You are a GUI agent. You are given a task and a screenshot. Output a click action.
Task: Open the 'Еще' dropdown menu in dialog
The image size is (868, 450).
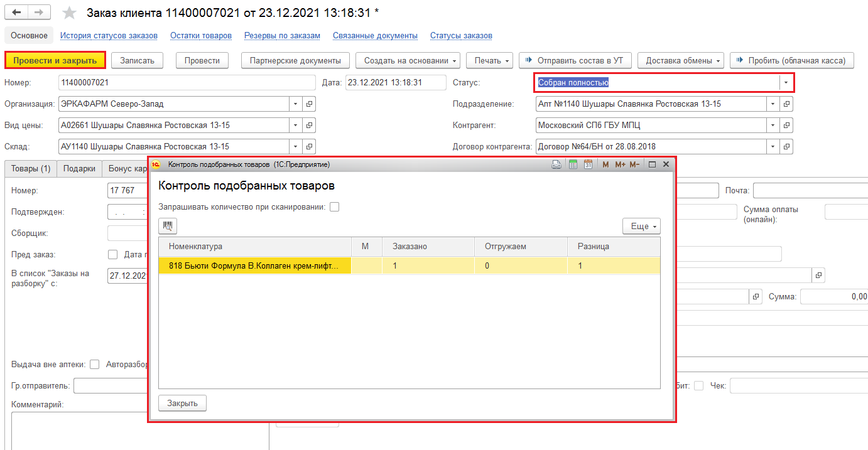pyautogui.click(x=641, y=226)
